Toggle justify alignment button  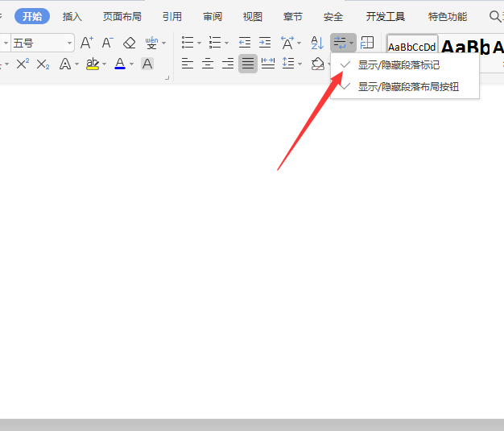pyautogui.click(x=248, y=64)
